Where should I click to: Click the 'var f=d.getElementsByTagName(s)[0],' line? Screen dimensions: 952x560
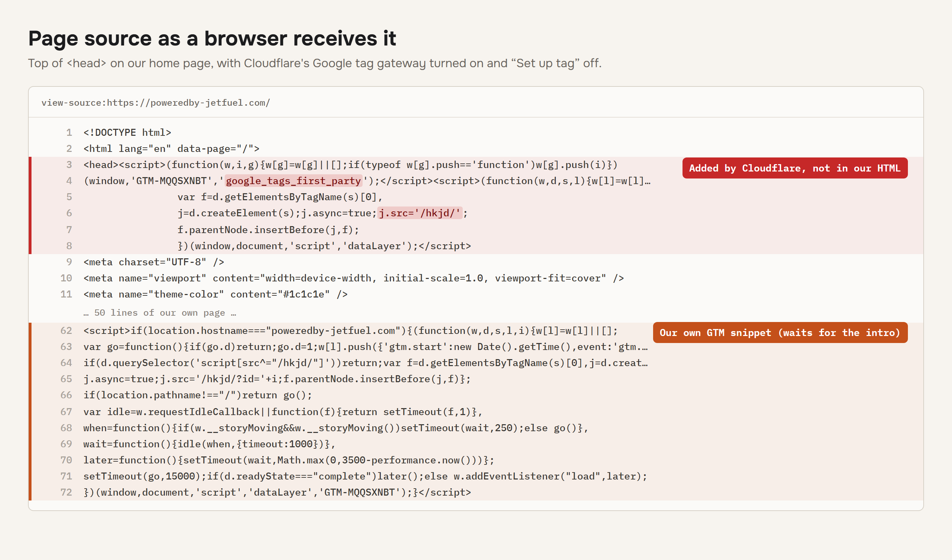(280, 197)
